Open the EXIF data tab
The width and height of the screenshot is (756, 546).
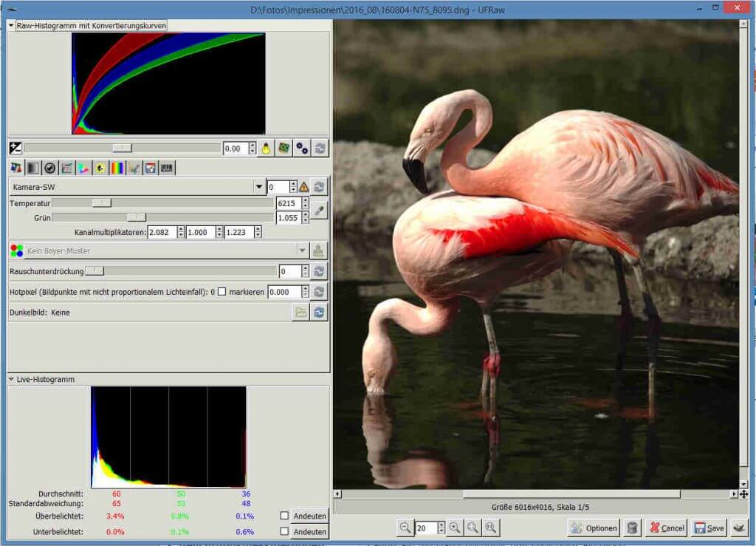(167, 168)
